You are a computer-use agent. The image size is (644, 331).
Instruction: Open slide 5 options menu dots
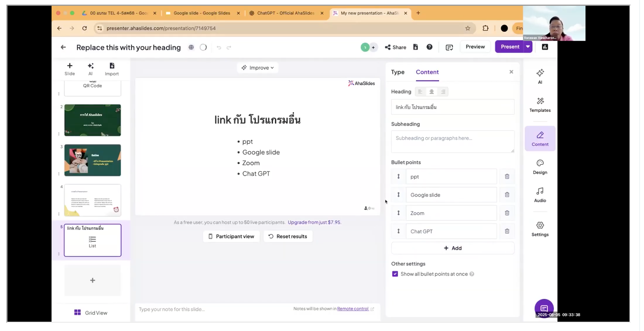[x=59, y=254]
